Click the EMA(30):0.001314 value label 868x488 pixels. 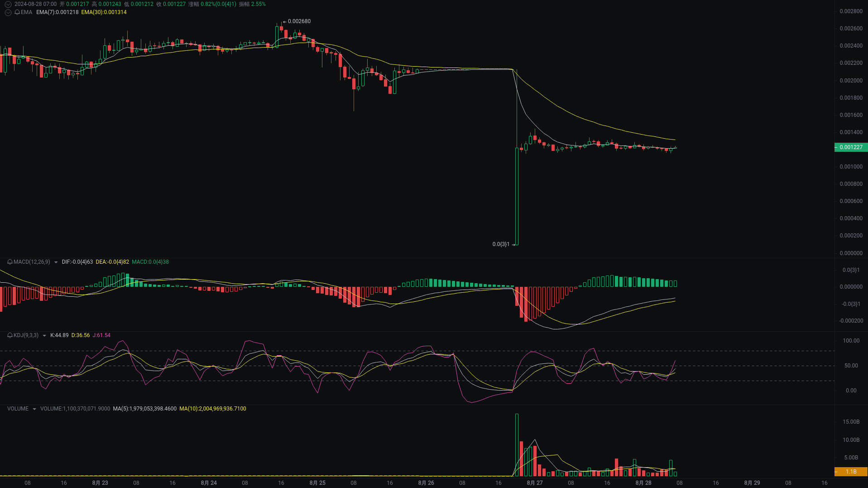point(104,12)
